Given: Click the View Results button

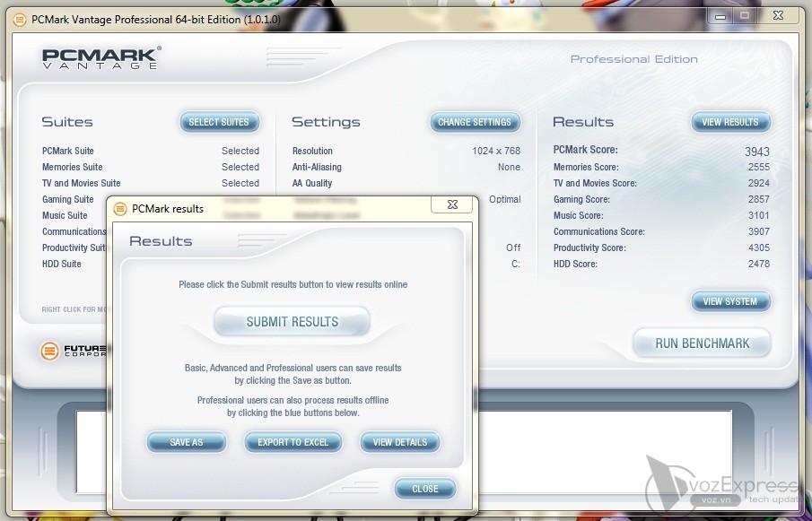Looking at the screenshot, I should pos(729,122).
